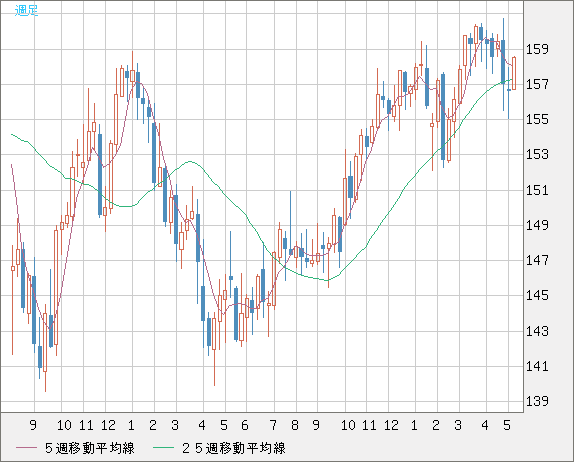Click the month 7 label on time axis
Viewport: 574px width, 462px height.
tap(273, 425)
